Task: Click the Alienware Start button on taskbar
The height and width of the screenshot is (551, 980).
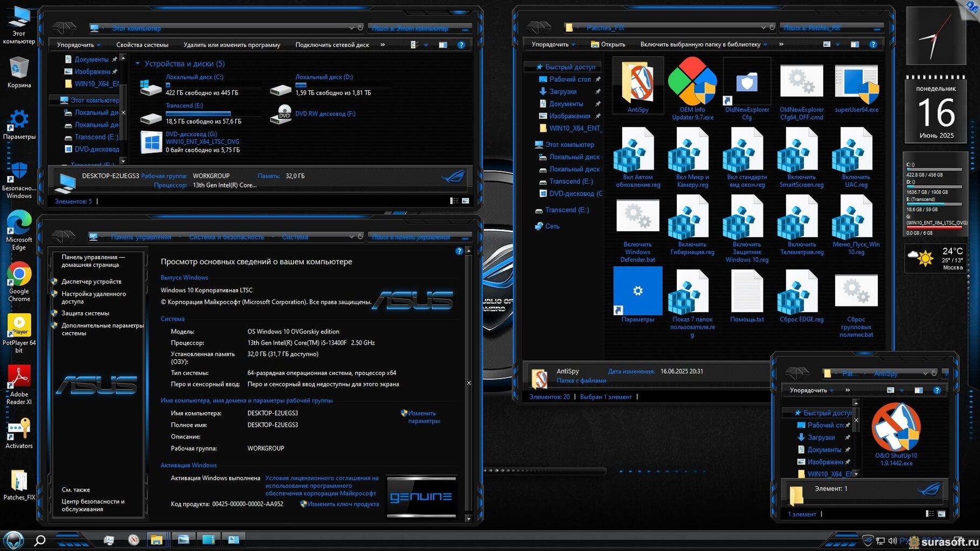Action: coord(14,540)
